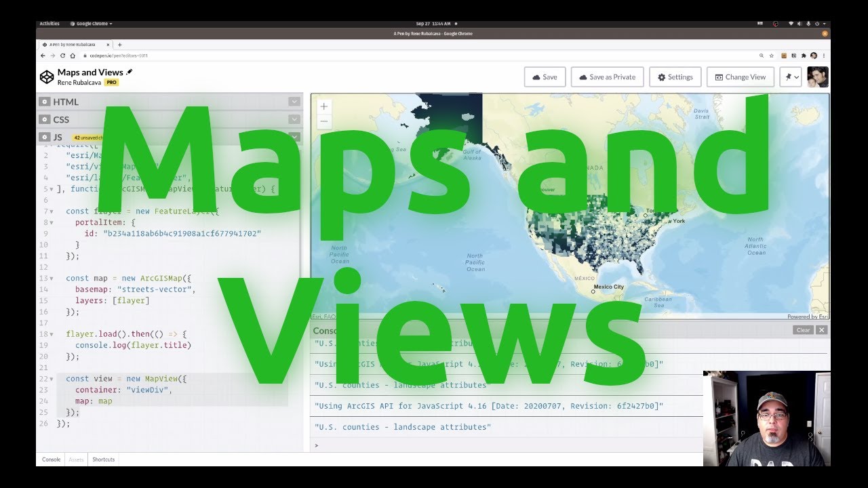Open the HTML editor settings gear
Viewport: 868px width, 488px height.
coord(45,102)
